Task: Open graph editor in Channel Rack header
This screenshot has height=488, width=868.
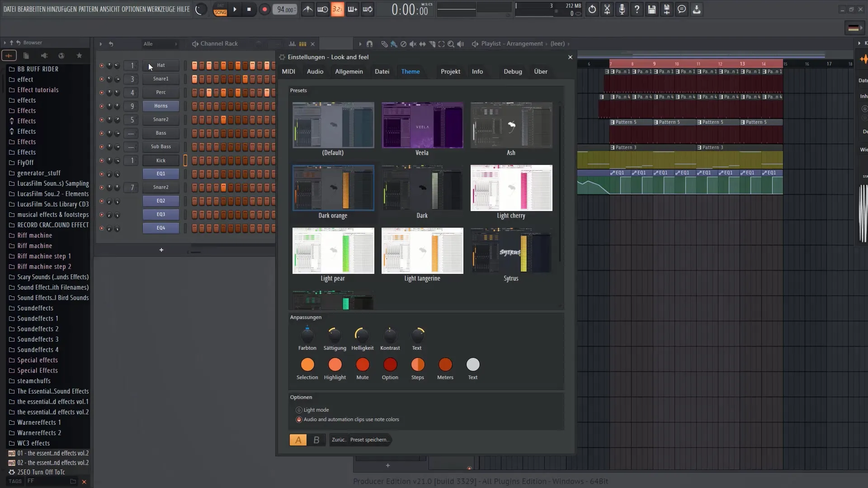Action: [x=292, y=44]
